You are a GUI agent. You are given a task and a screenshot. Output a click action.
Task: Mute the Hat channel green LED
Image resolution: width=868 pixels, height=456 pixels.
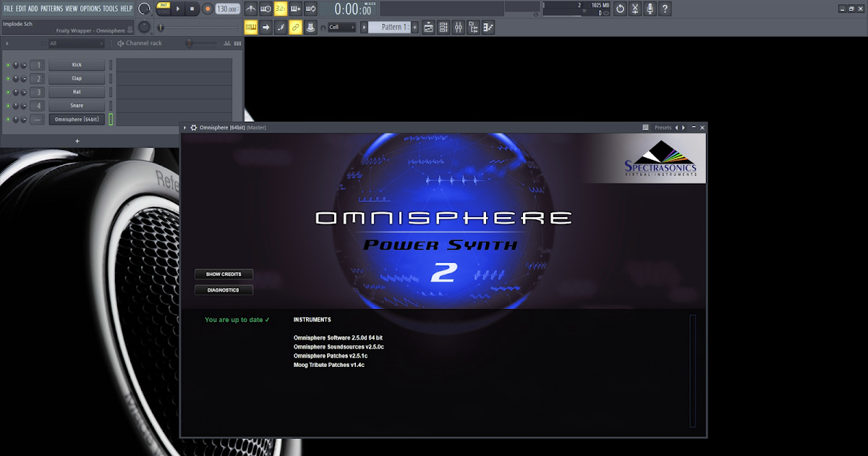pos(8,92)
